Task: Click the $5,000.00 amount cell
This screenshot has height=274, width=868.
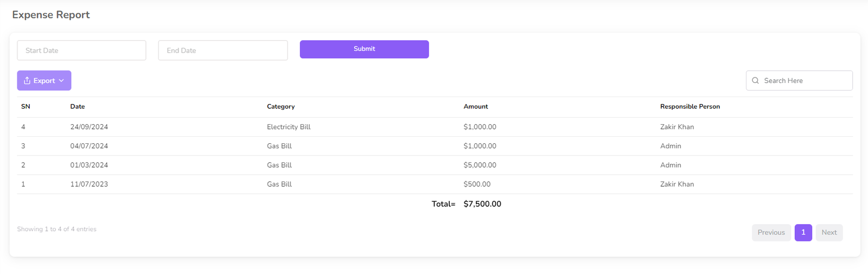Action: 480,165
